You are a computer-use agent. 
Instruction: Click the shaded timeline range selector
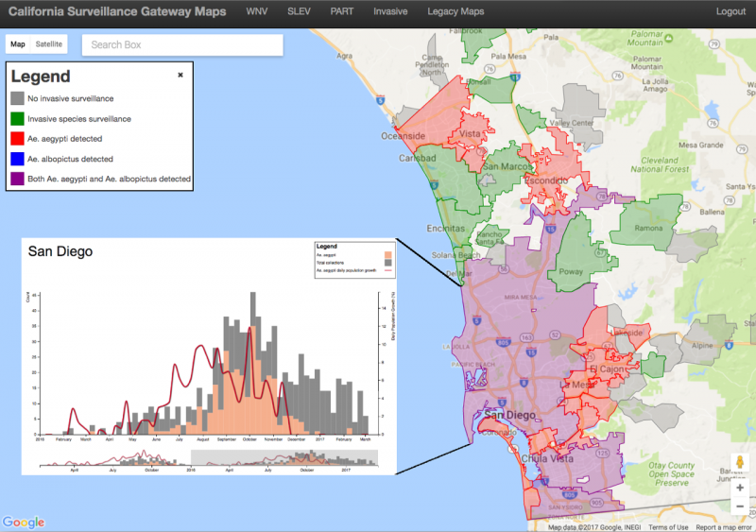pyautogui.click(x=284, y=457)
